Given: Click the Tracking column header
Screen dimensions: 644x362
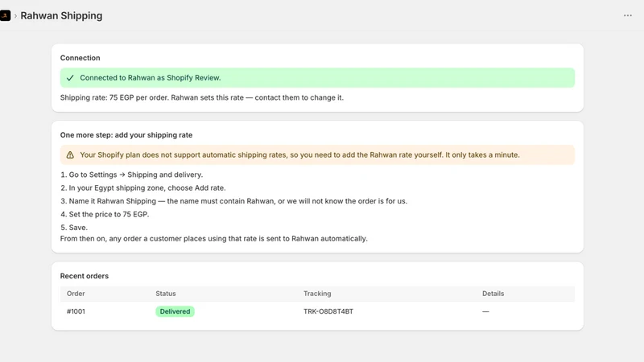Looking at the screenshot, I should coord(317,294).
